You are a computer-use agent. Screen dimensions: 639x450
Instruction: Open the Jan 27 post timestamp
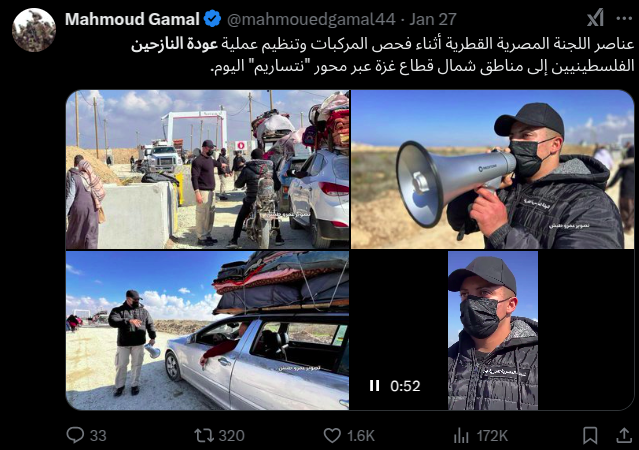[433, 19]
